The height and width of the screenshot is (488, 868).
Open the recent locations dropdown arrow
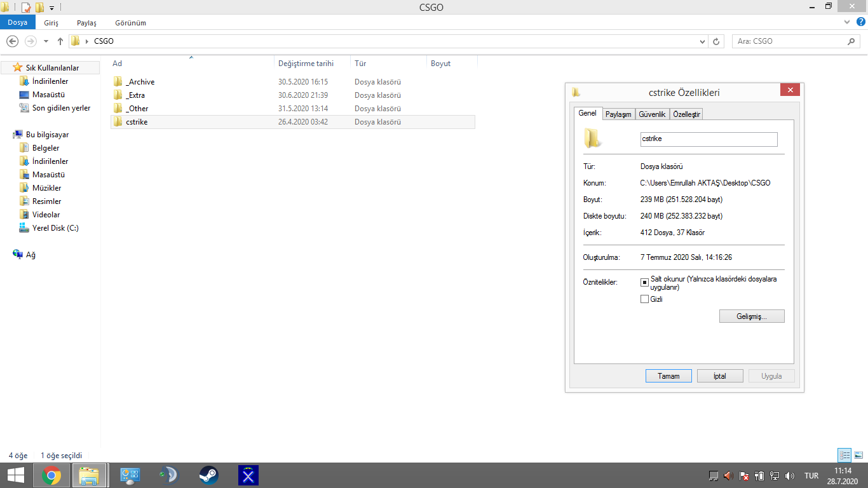click(46, 41)
